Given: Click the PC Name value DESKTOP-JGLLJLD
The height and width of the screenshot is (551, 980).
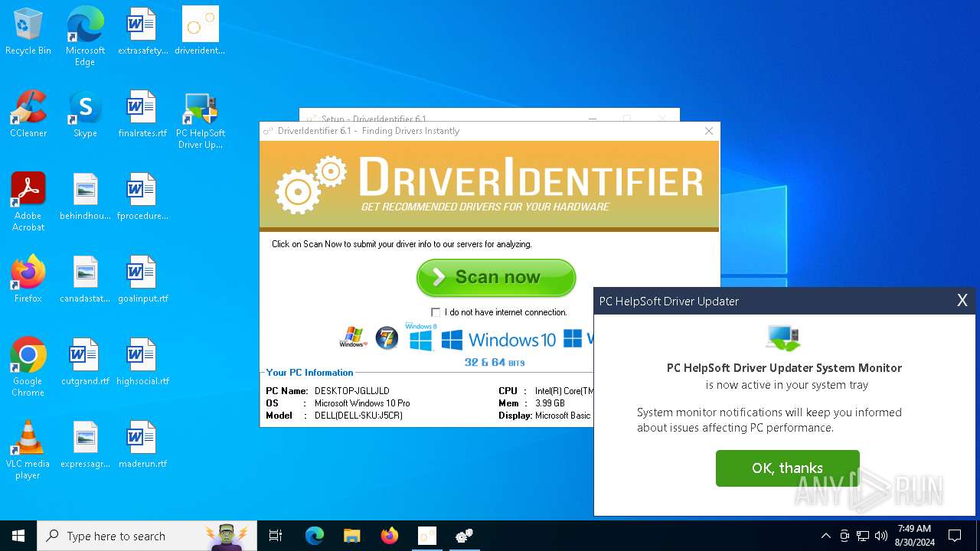Looking at the screenshot, I should tap(351, 391).
